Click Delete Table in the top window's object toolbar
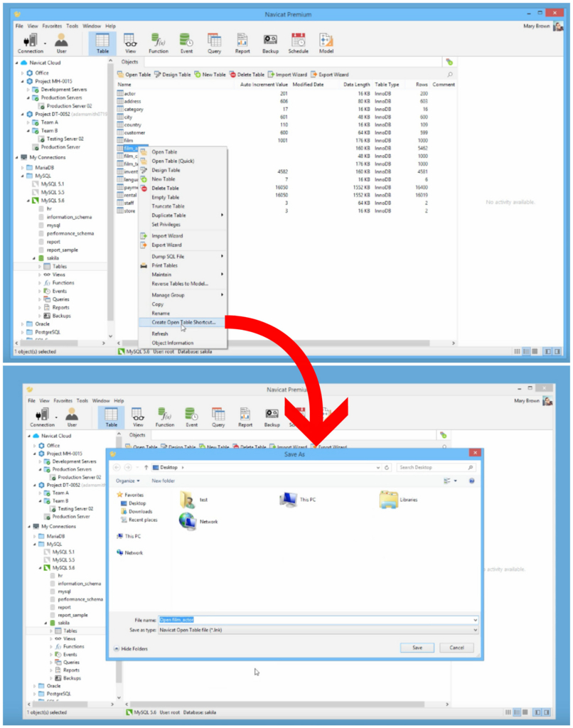573x728 pixels. coord(247,74)
